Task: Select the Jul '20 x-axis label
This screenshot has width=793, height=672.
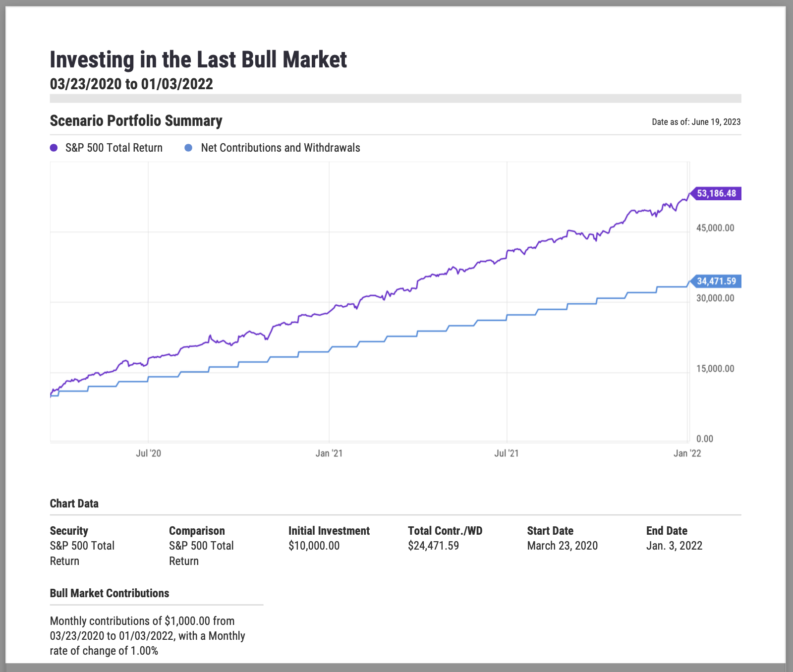Action: click(x=148, y=453)
